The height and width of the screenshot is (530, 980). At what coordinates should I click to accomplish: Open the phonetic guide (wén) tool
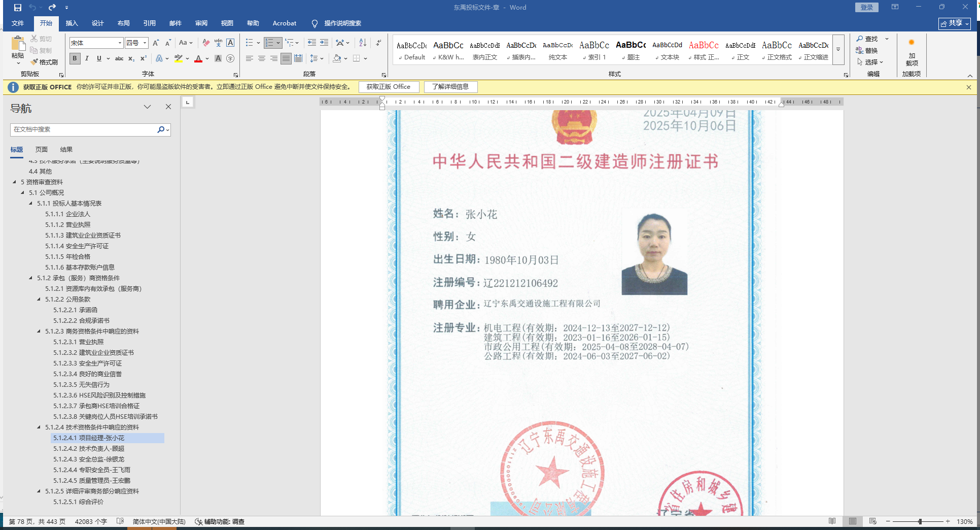pyautogui.click(x=218, y=43)
